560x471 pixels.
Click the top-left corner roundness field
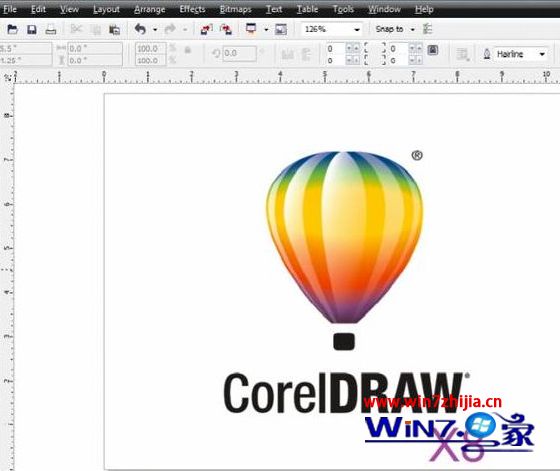point(335,48)
